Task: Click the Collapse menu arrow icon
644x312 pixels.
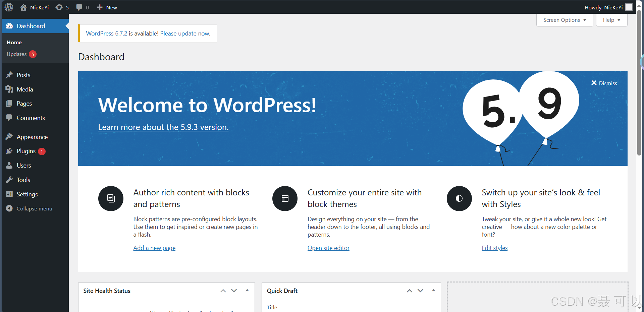Action: (x=9, y=208)
